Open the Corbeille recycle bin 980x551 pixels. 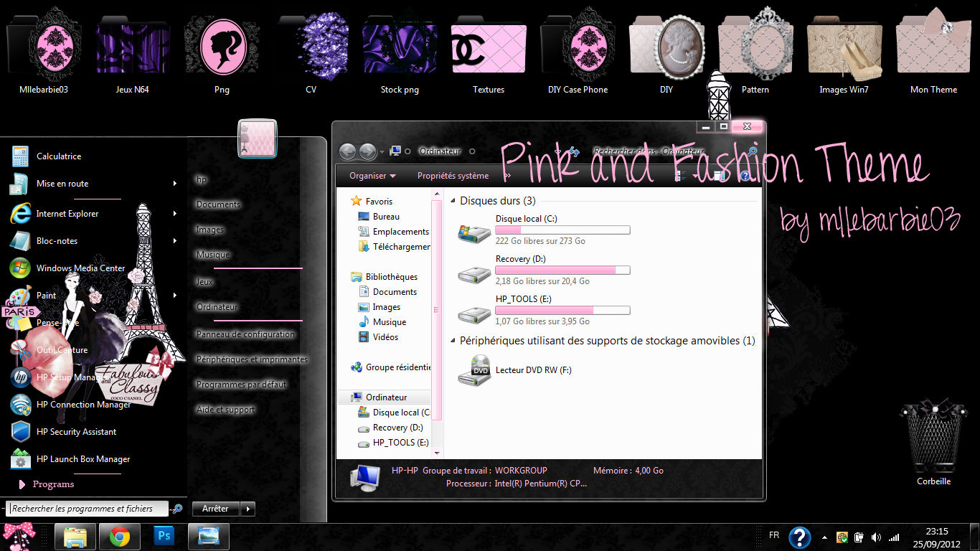[933, 438]
